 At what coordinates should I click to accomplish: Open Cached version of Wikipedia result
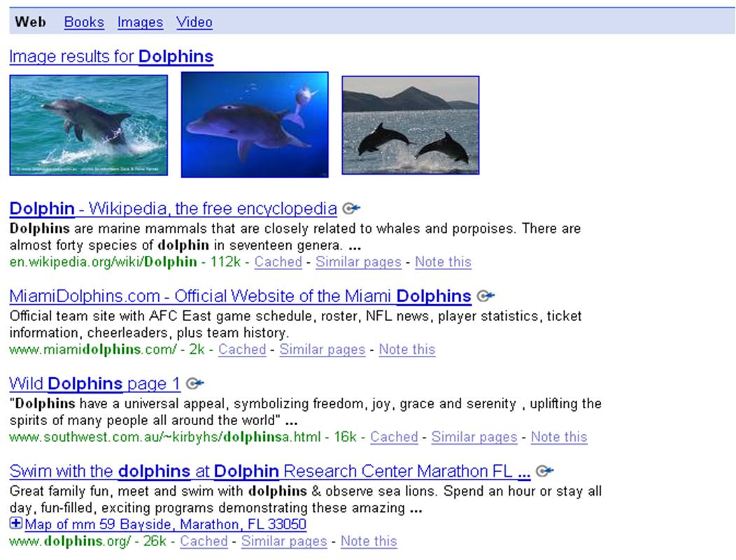(278, 261)
